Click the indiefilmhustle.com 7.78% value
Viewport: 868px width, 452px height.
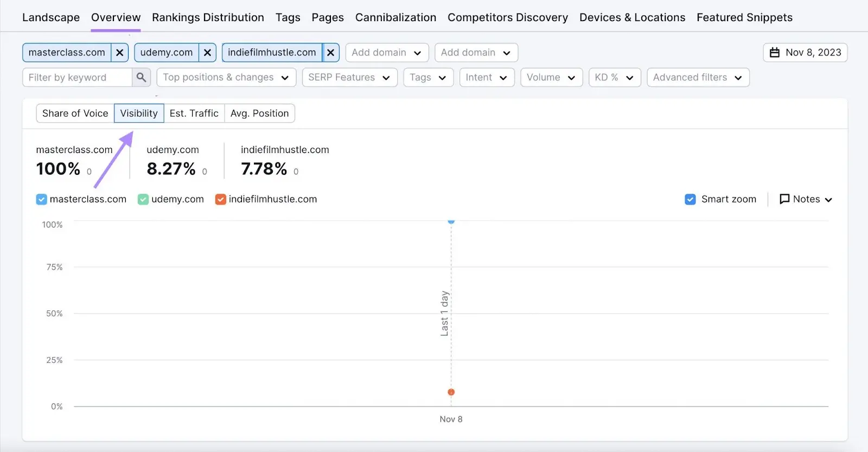[264, 169]
